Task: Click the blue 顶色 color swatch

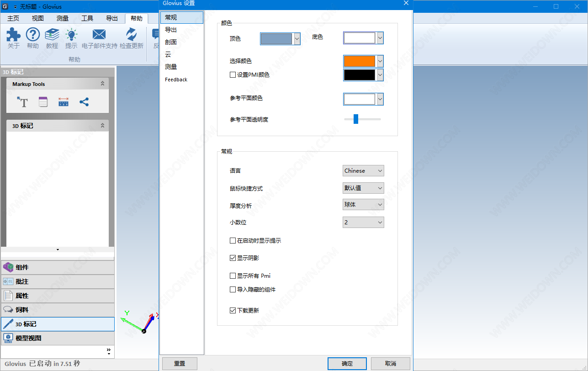Action: [276, 39]
